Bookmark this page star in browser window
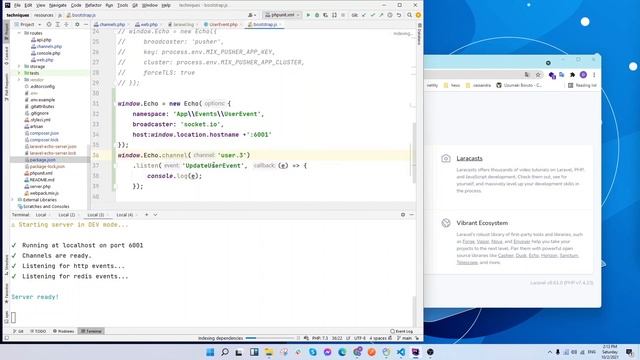This screenshot has height=360, width=640. tap(538, 75)
